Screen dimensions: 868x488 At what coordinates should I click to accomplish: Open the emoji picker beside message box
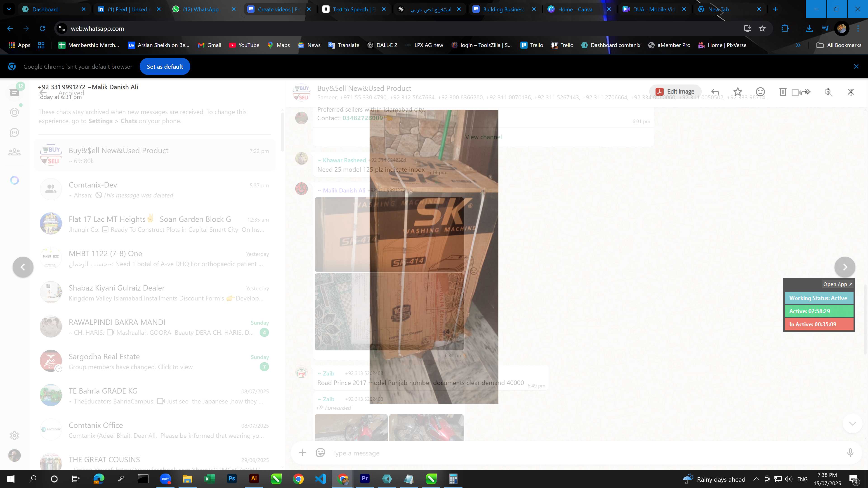coord(321,453)
